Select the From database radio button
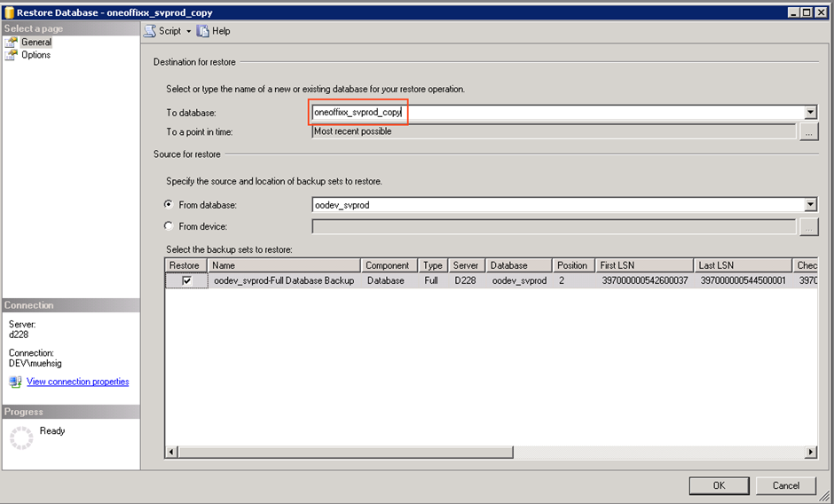This screenshot has height=504, width=834. tap(169, 205)
